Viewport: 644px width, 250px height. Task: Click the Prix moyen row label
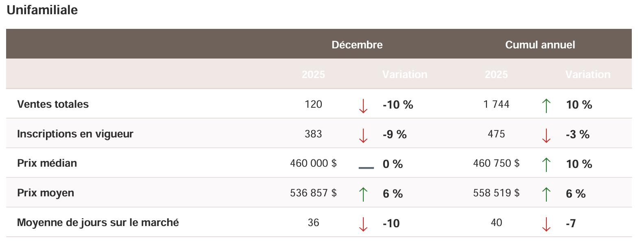coord(46,193)
